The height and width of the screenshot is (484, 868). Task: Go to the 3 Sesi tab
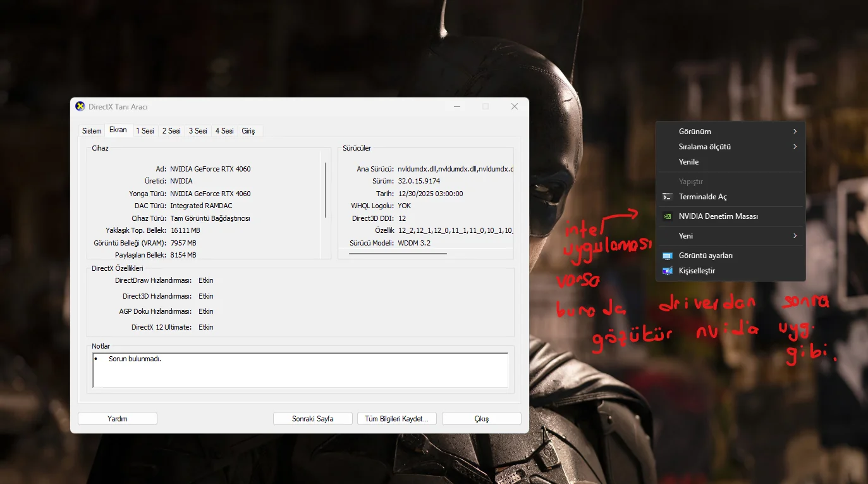[198, 131]
